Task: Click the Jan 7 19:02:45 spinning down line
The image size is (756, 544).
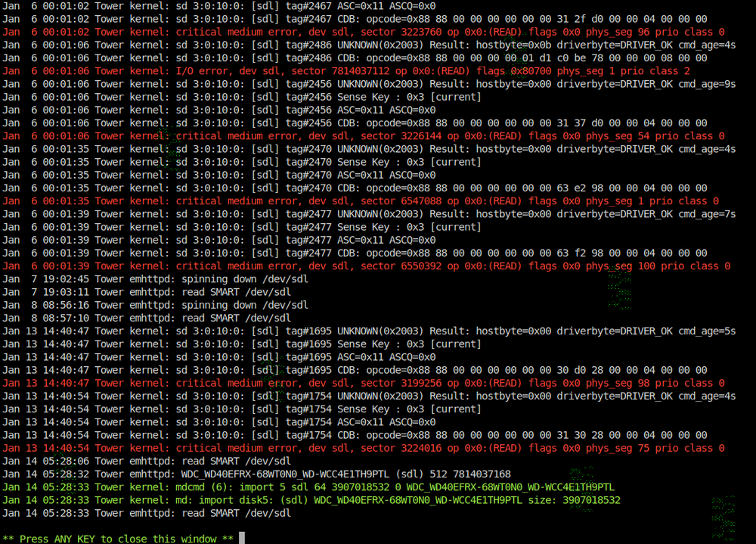Action: tap(155, 279)
